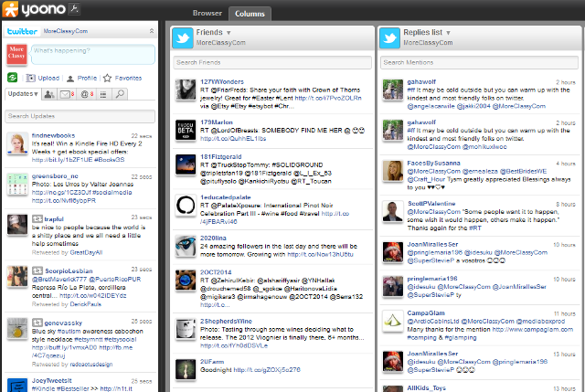Image resolution: width=585 pixels, height=392 pixels.
Task: Open 127YAYonders profile
Action: pos(221,81)
